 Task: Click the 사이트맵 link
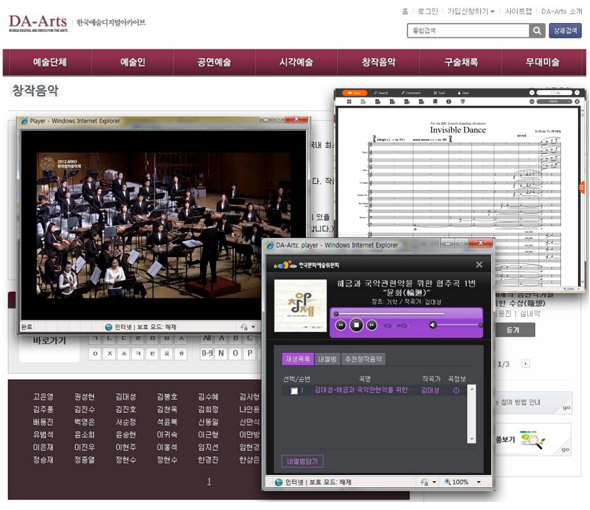coord(518,11)
